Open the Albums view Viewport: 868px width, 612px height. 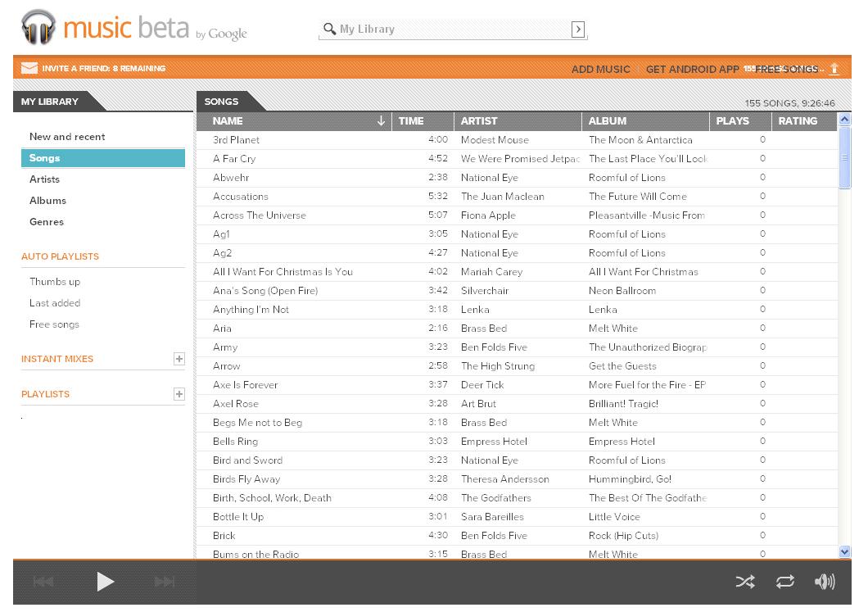[47, 201]
